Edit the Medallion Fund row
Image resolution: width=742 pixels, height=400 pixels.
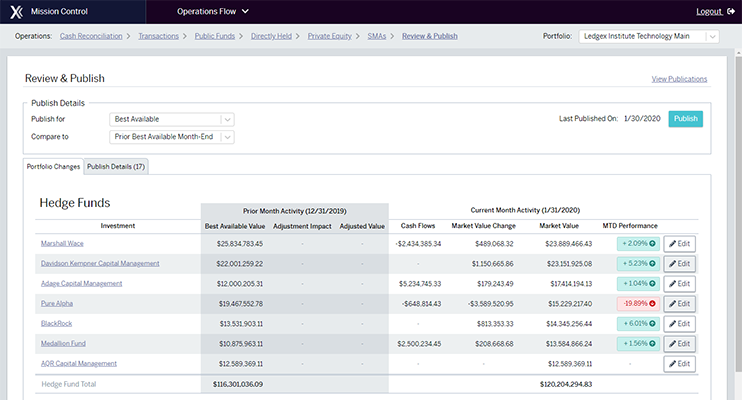click(680, 344)
